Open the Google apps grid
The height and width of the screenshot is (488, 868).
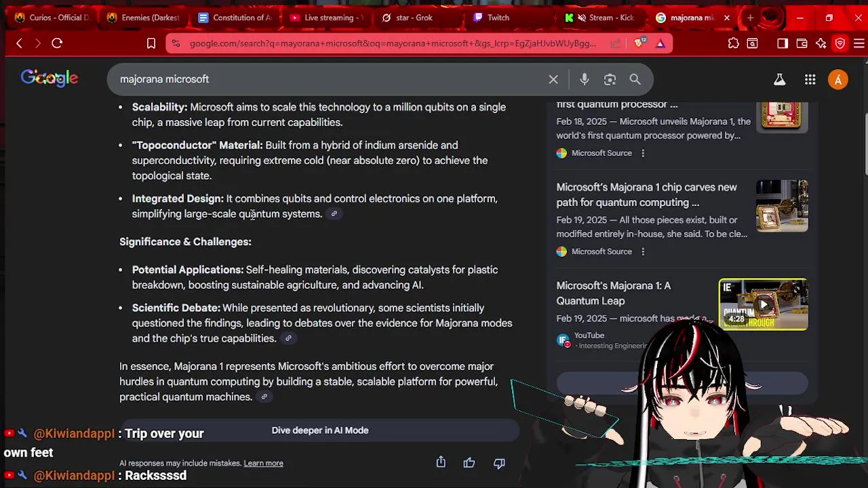pos(810,80)
